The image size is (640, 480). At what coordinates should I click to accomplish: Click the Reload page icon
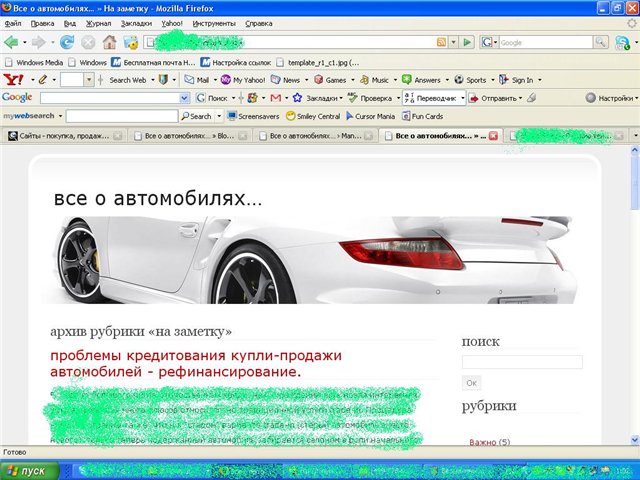(x=67, y=42)
